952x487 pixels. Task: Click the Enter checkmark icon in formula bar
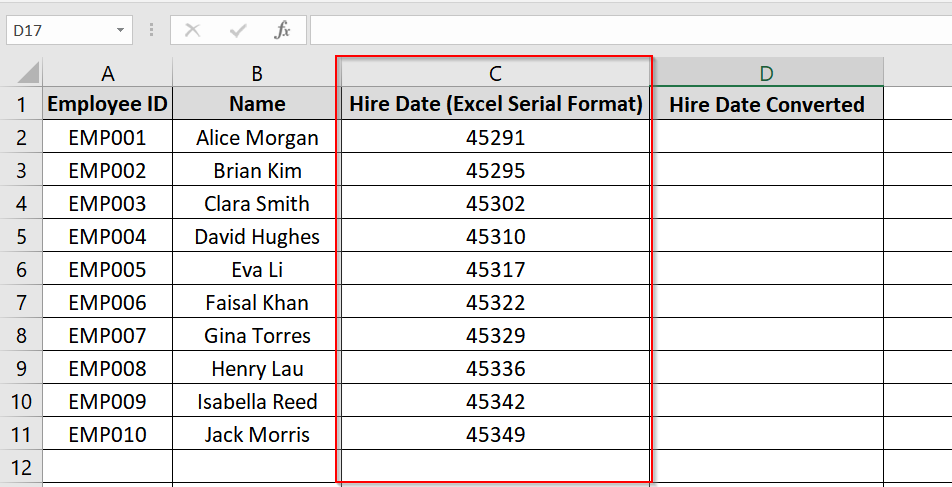pyautogui.click(x=238, y=30)
